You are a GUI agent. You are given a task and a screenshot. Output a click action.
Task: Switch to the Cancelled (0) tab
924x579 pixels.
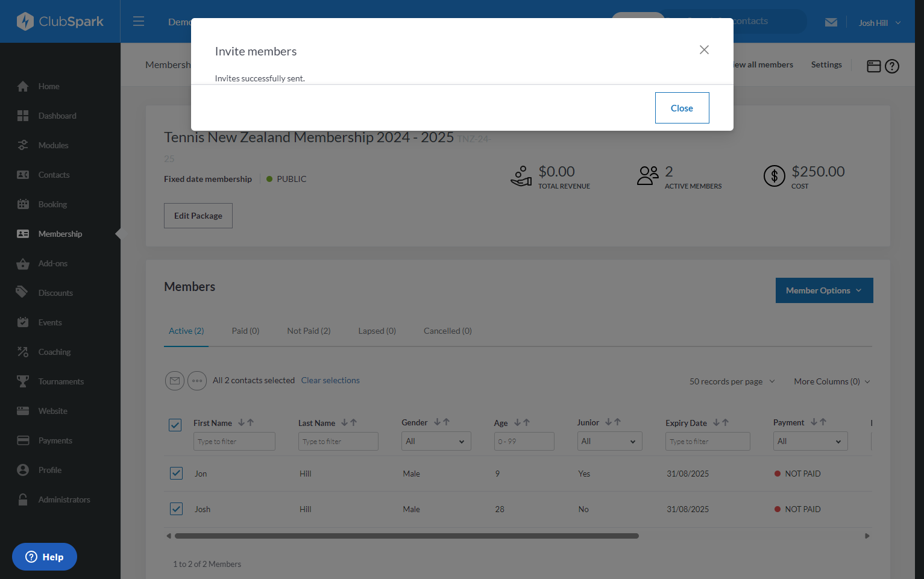tap(447, 331)
